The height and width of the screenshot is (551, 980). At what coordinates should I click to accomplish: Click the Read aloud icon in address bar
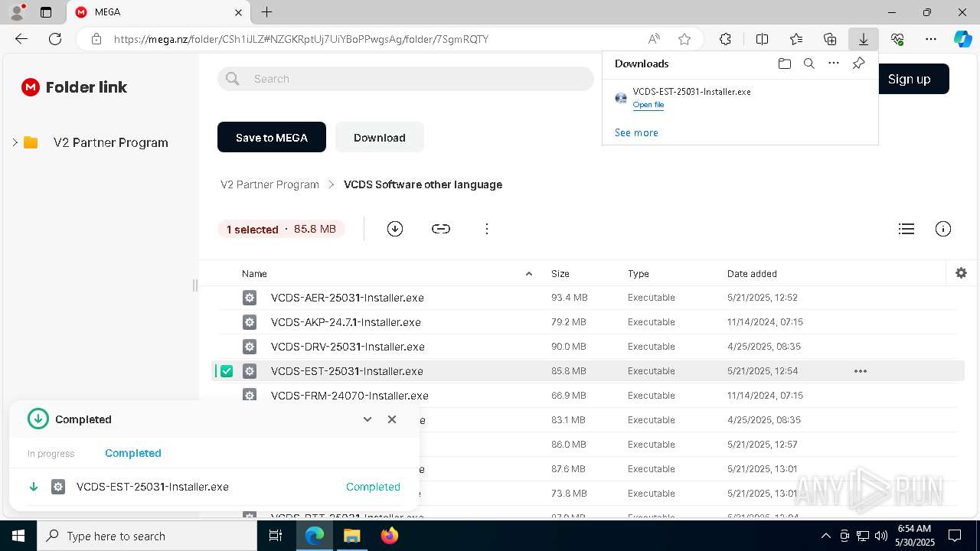(x=654, y=39)
